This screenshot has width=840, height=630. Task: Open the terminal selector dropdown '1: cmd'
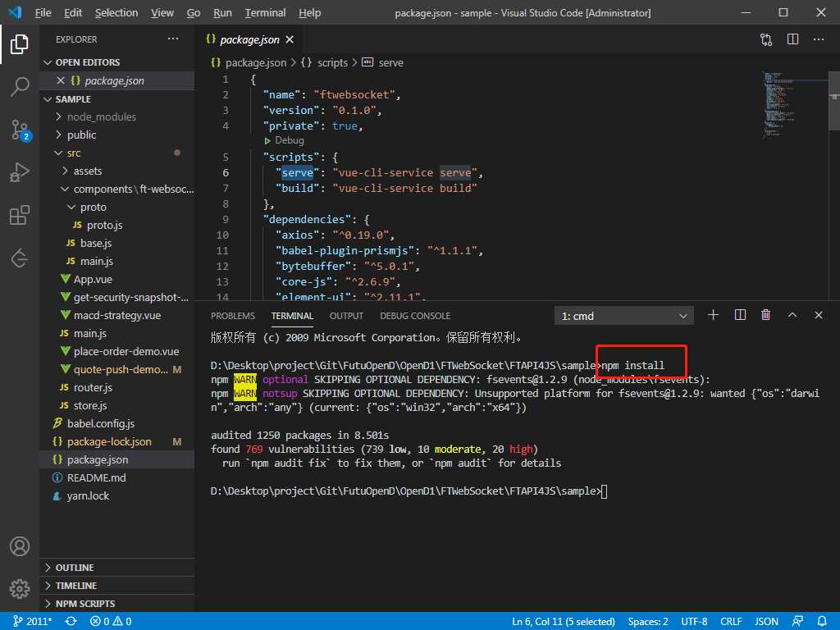(624, 316)
